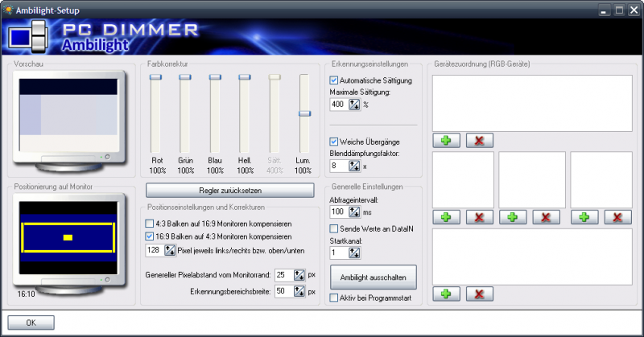Screen dimensions: 644x337
Task: Disable Weiche Übergänge checkbox
Action: tap(333, 142)
